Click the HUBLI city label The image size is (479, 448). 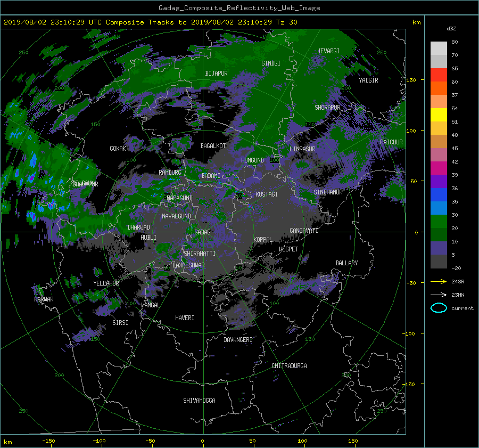coord(148,238)
